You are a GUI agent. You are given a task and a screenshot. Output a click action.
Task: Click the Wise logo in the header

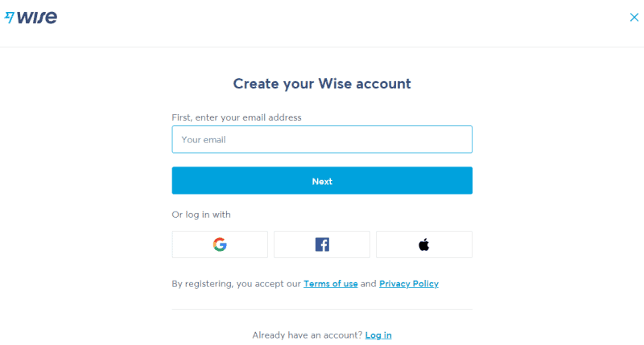point(31,17)
